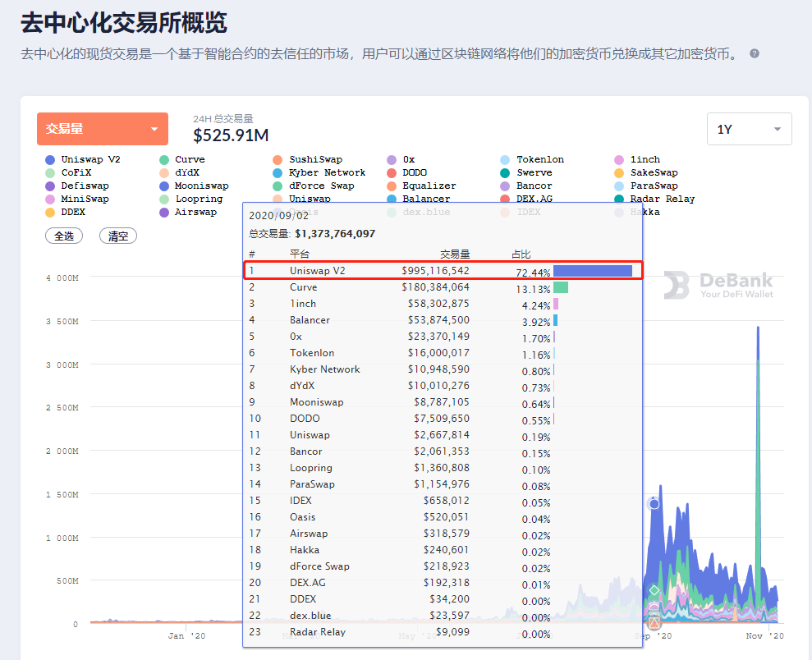Toggle DDEX legend entry
Image resolution: width=812 pixels, height=660 pixels.
(x=65, y=212)
